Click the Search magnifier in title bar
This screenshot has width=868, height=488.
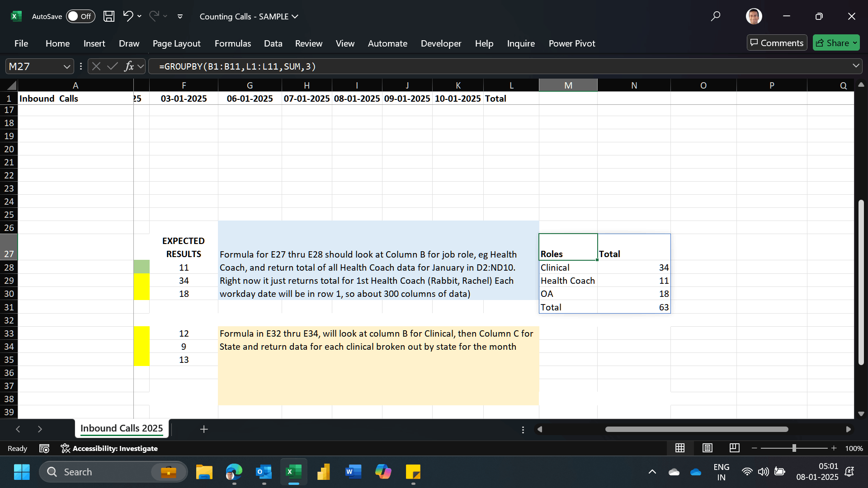[x=715, y=17]
